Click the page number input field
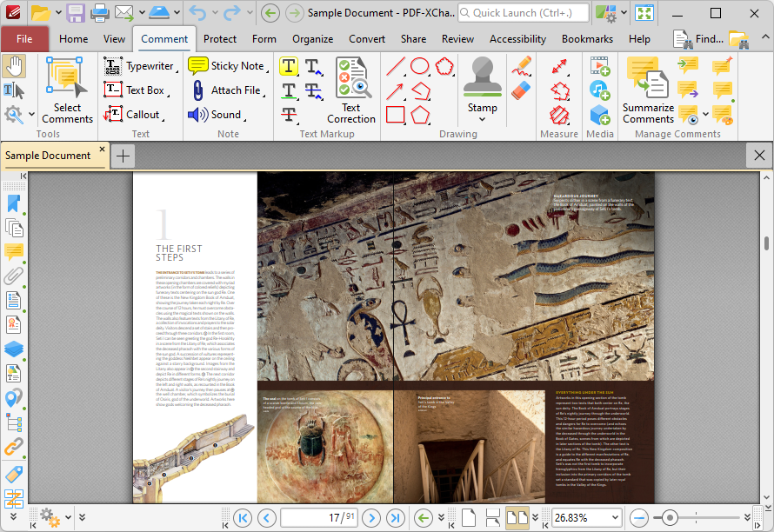 (x=319, y=518)
